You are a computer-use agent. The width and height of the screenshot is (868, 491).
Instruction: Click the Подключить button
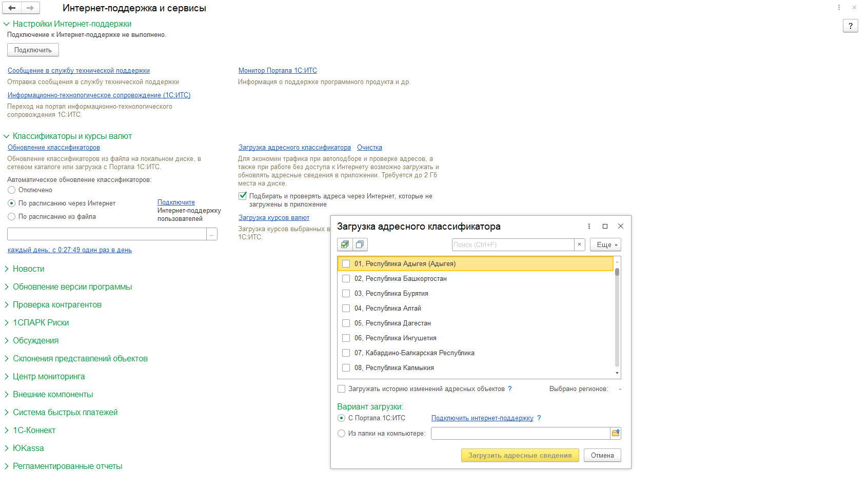pyautogui.click(x=33, y=50)
